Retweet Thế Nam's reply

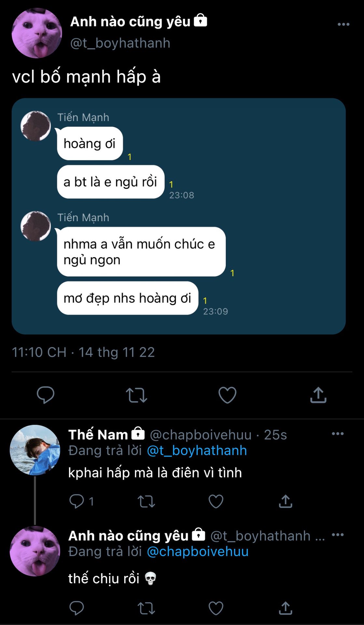pos(146,501)
